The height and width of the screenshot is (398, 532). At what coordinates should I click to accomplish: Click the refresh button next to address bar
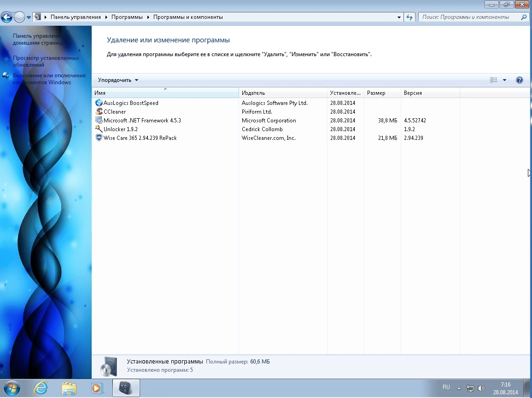[409, 17]
